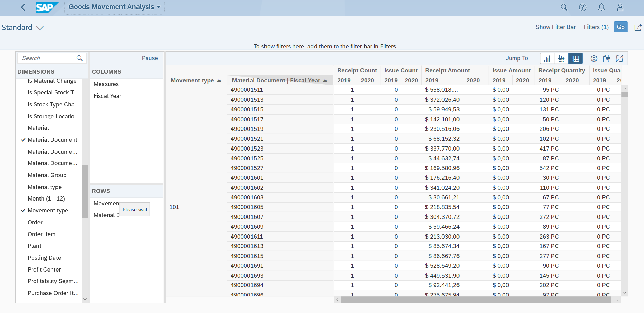This screenshot has width=644, height=313.
Task: Switch to the table view
Action: pos(576,58)
